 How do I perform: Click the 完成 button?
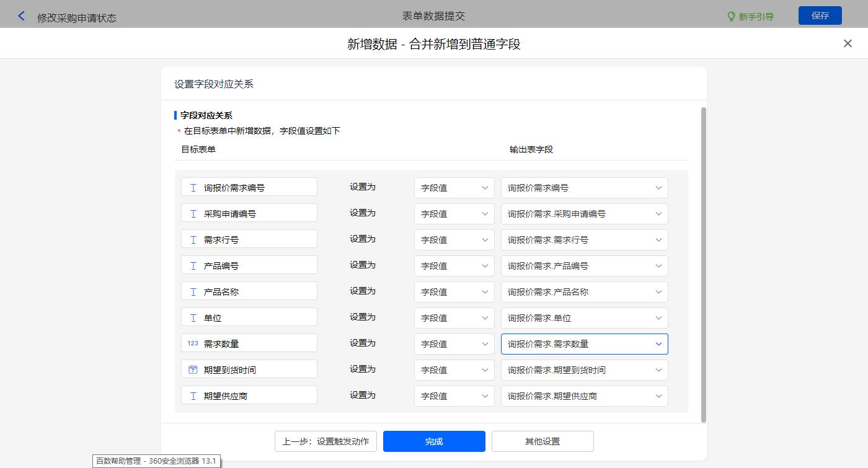pyautogui.click(x=434, y=441)
